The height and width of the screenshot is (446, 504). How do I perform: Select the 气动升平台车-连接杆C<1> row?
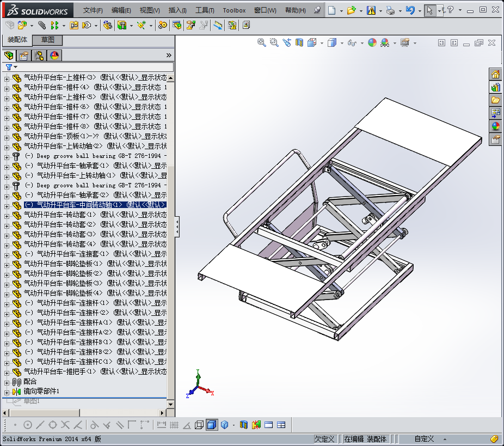click(96, 362)
